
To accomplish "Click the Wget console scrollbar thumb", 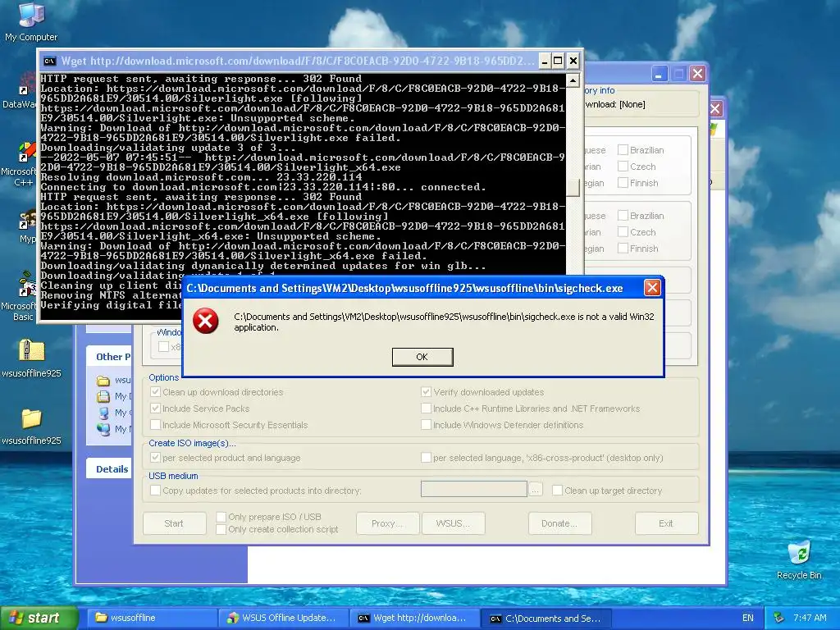I will (x=573, y=188).
